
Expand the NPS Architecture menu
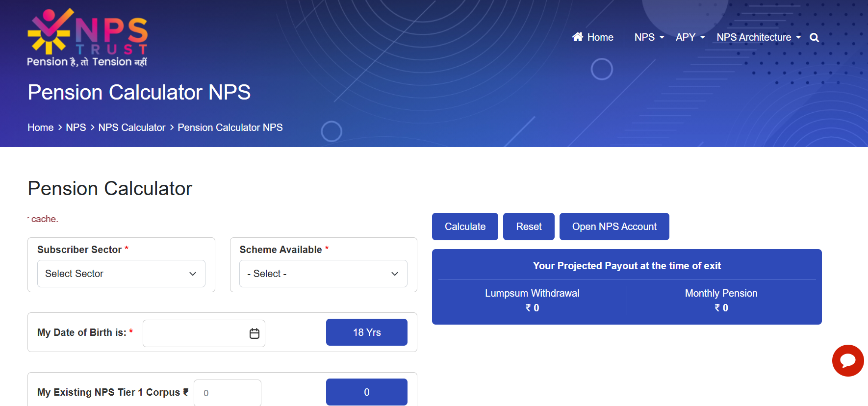759,37
